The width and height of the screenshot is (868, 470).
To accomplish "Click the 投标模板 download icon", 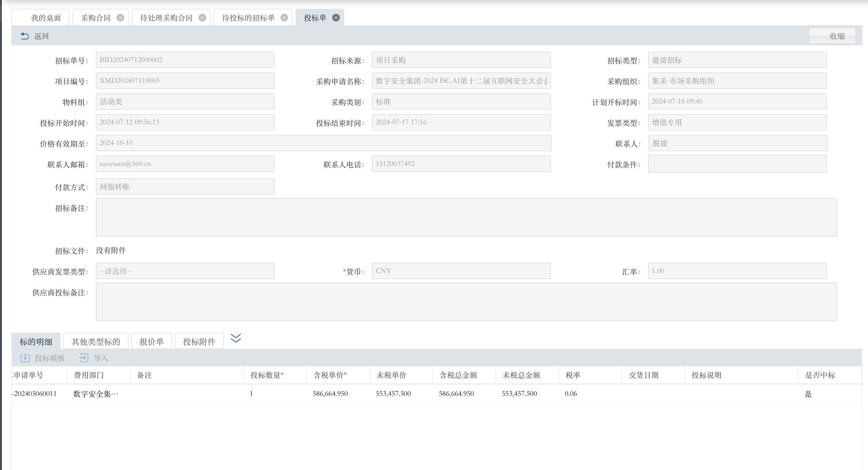I will click(25, 358).
